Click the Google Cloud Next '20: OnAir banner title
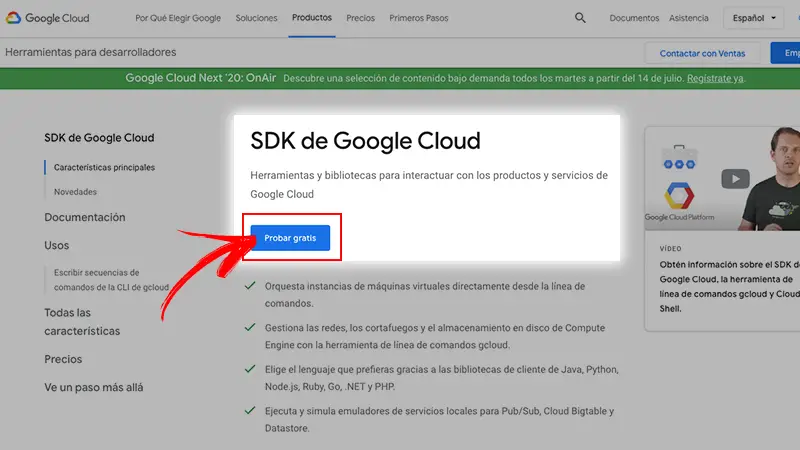The image size is (800, 450). pyautogui.click(x=201, y=78)
